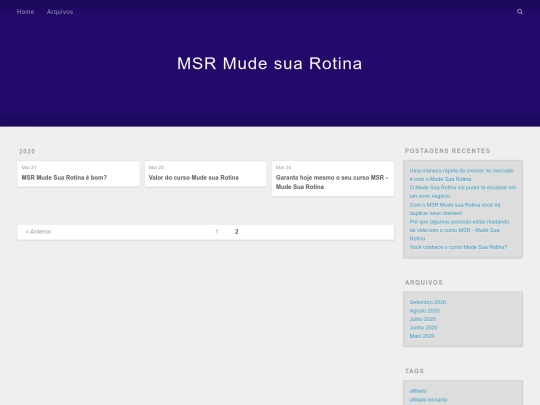Select pagination page 1

[217, 232]
